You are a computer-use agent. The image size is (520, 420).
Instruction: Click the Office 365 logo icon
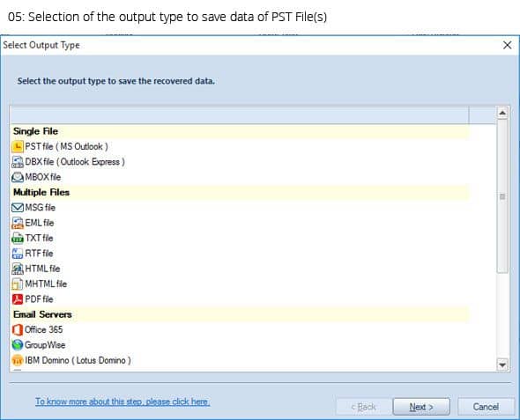(18, 329)
